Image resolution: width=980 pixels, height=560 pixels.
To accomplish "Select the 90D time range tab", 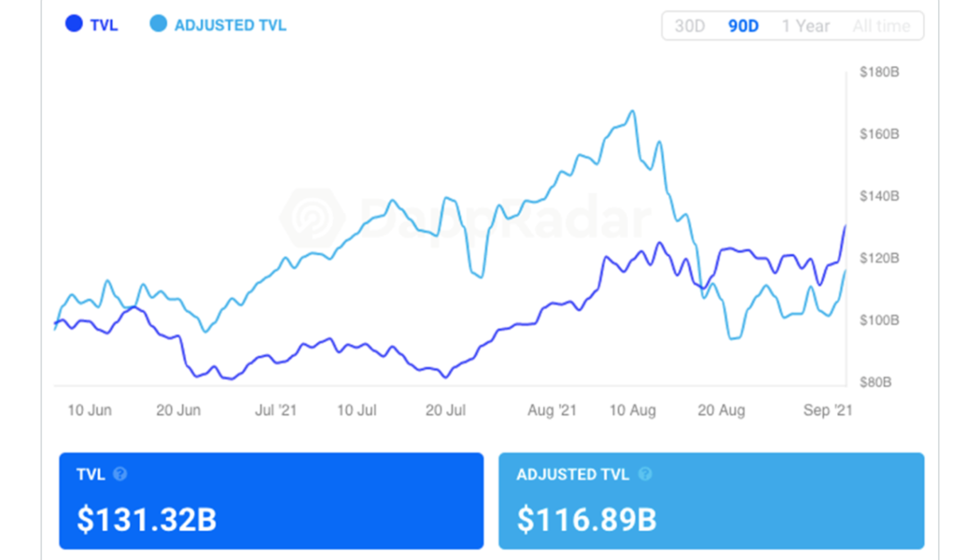I will tap(742, 26).
